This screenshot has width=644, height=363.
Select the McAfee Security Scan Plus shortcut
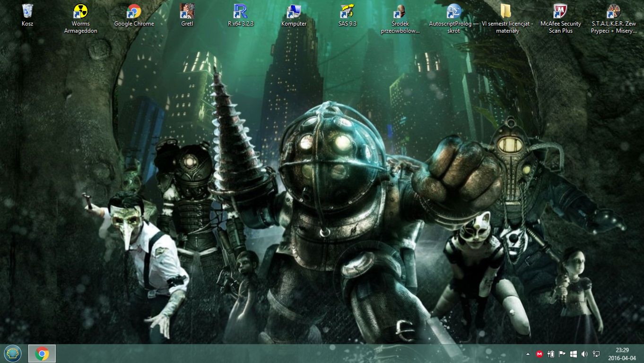click(x=561, y=18)
